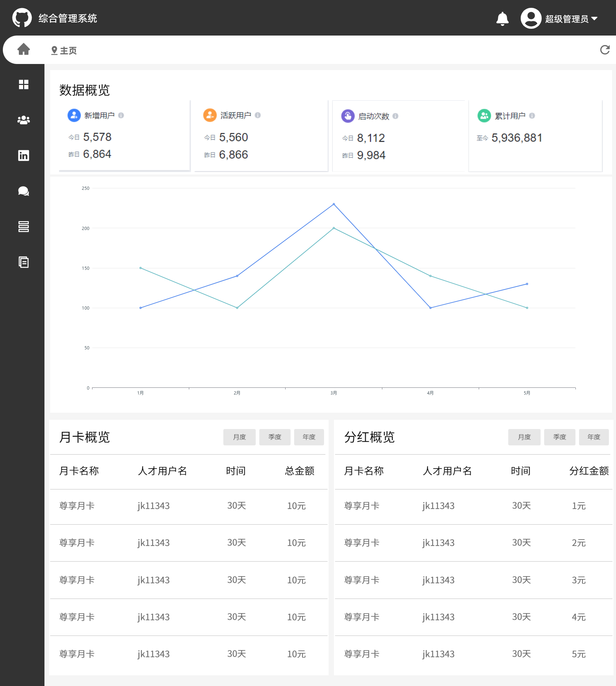The height and width of the screenshot is (686, 616).
Task: Click info icon next to 累计用户
Action: click(x=532, y=116)
